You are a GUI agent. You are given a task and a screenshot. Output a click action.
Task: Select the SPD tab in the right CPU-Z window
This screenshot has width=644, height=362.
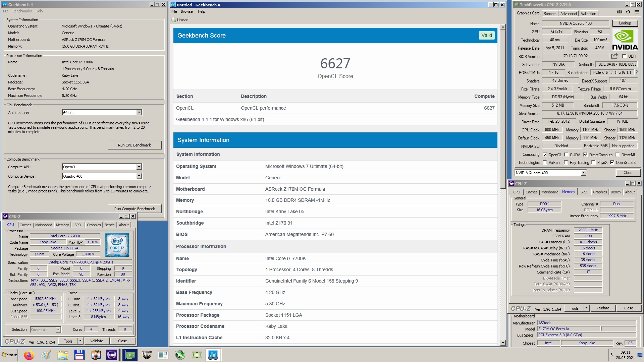[x=584, y=192]
